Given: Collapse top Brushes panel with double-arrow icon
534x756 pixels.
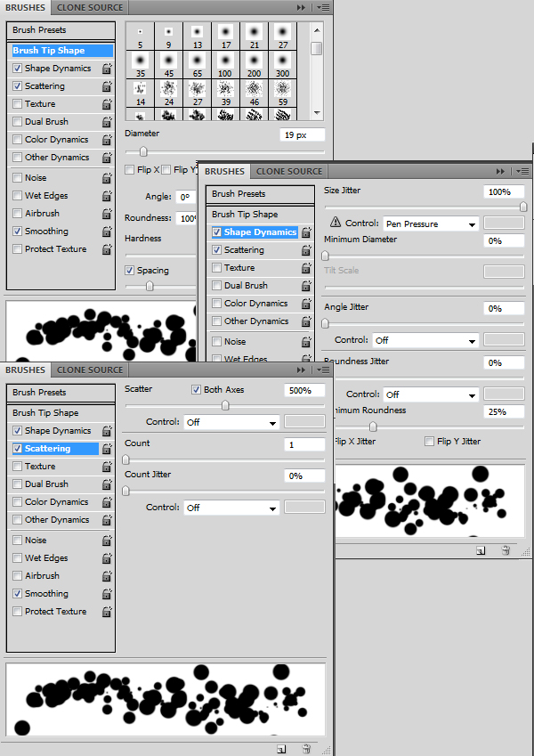Looking at the screenshot, I should click(x=301, y=8).
